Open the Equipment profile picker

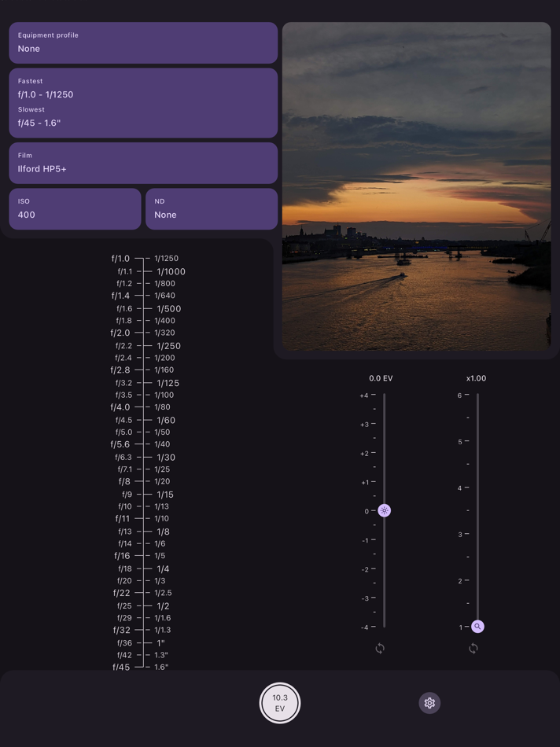click(x=143, y=42)
